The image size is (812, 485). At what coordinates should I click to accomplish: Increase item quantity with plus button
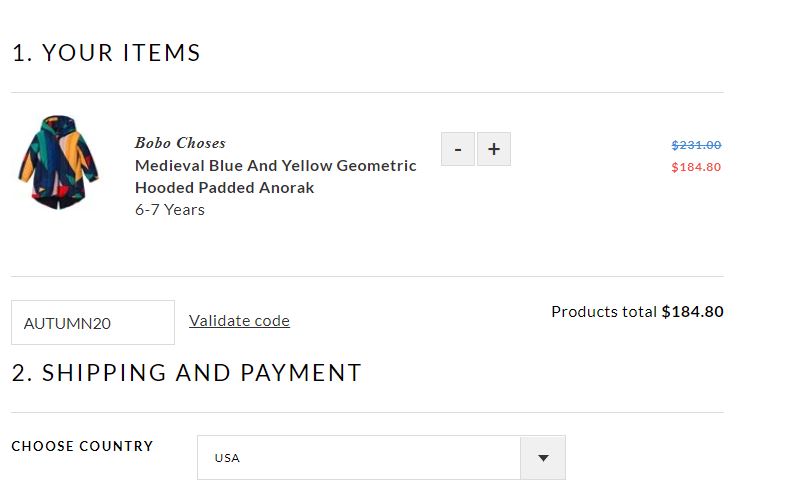pos(494,149)
